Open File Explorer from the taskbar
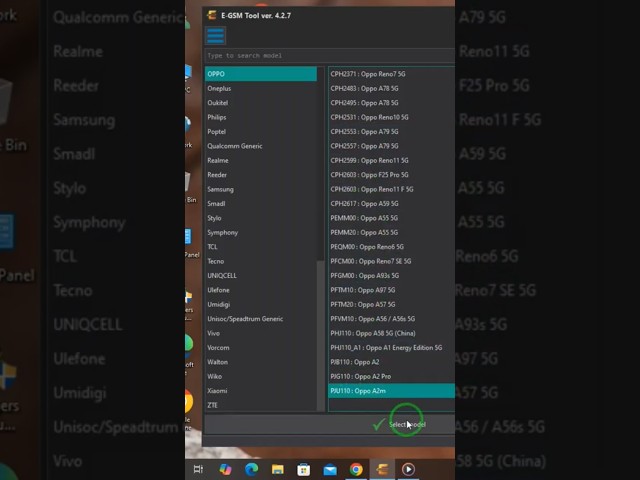This screenshot has width=640, height=480. click(278, 469)
